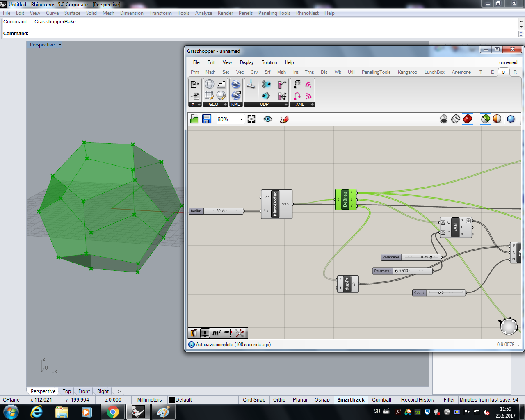This screenshot has height=420, width=525.
Task: Open the green folder file icon in Grasshopper
Action: 194,119
